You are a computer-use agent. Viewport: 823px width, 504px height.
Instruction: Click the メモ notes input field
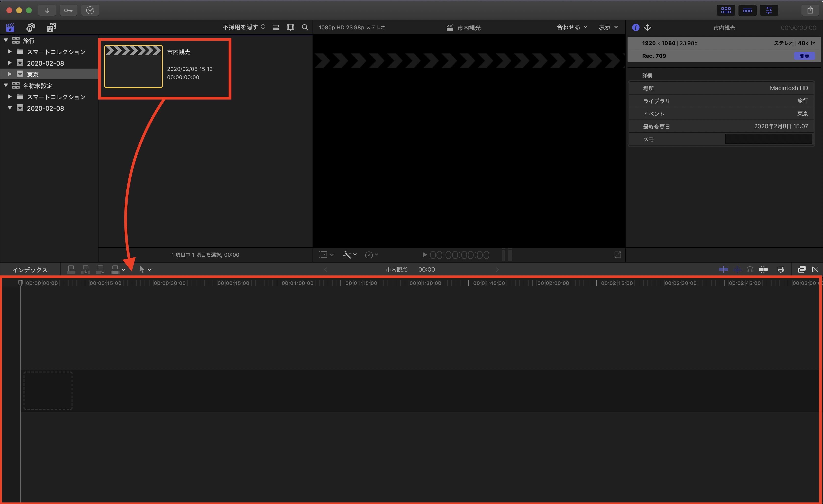768,139
